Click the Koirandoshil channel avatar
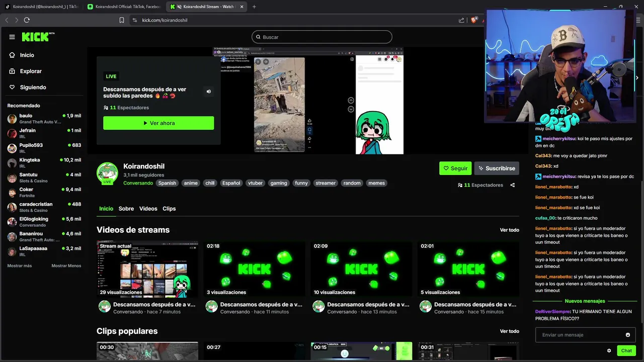Image resolution: width=644 pixels, height=362 pixels. coord(107,173)
